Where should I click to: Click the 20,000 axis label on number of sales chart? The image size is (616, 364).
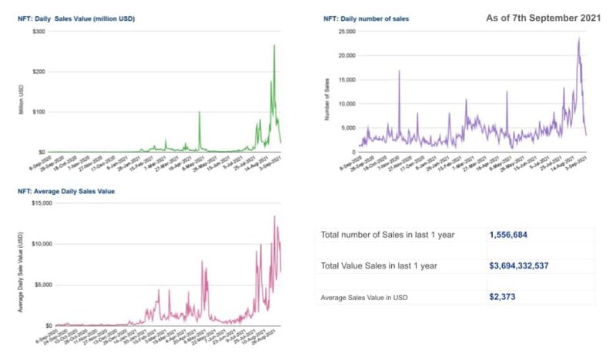[x=347, y=55]
